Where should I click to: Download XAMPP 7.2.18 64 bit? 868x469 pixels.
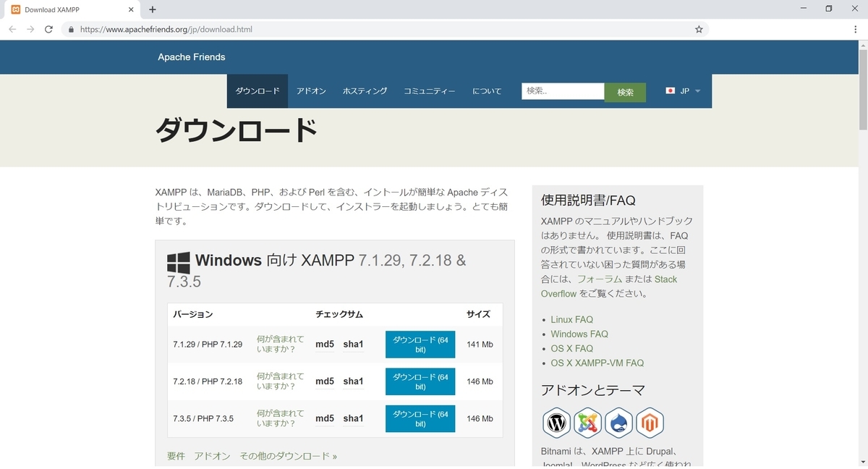click(420, 381)
